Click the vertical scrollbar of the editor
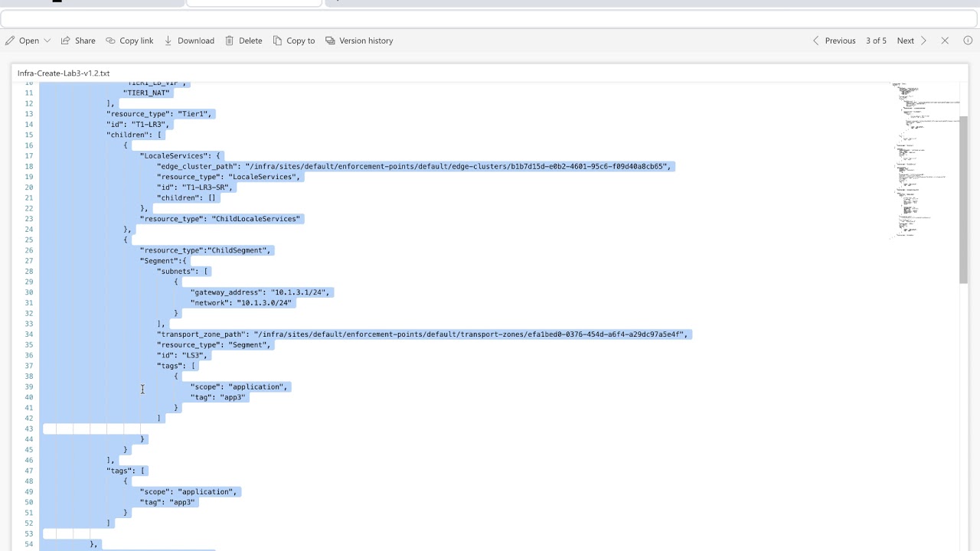The image size is (980, 551). (963, 199)
